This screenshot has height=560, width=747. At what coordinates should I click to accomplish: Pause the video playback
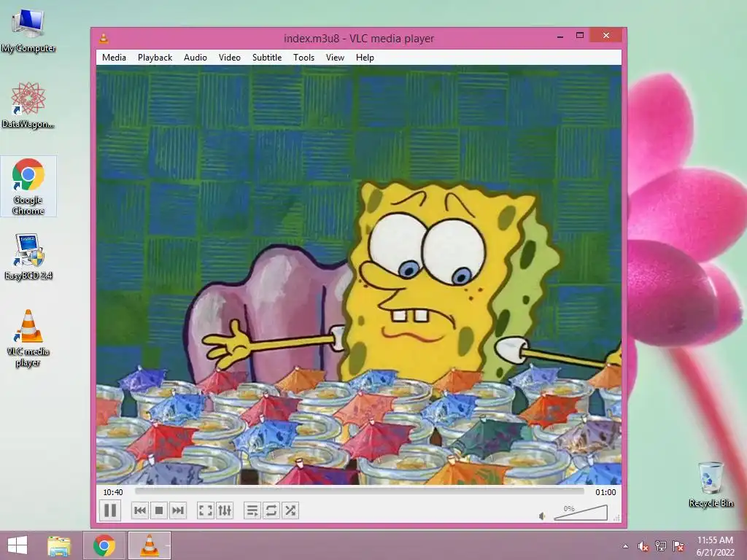click(x=110, y=510)
